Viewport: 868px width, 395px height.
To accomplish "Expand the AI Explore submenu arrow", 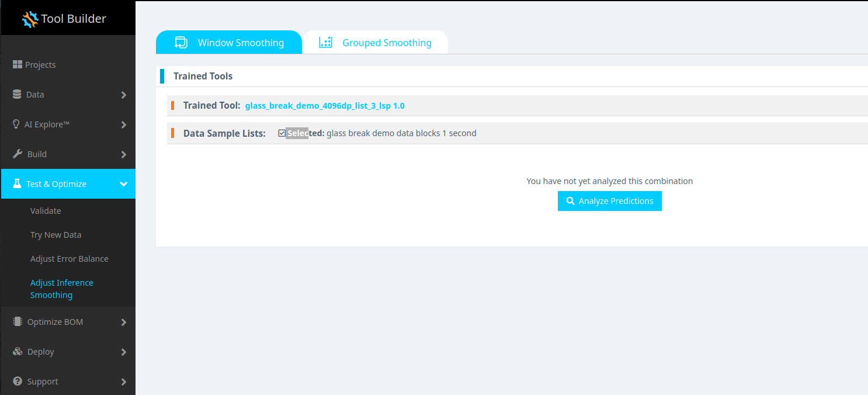I will click(123, 124).
